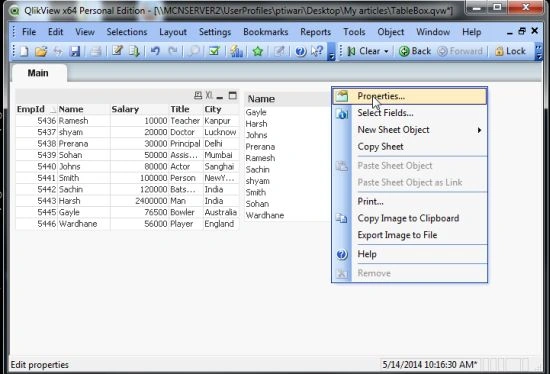Open Help Topics blue question icon
Viewport: 550px width, 374px height.
[x=301, y=51]
